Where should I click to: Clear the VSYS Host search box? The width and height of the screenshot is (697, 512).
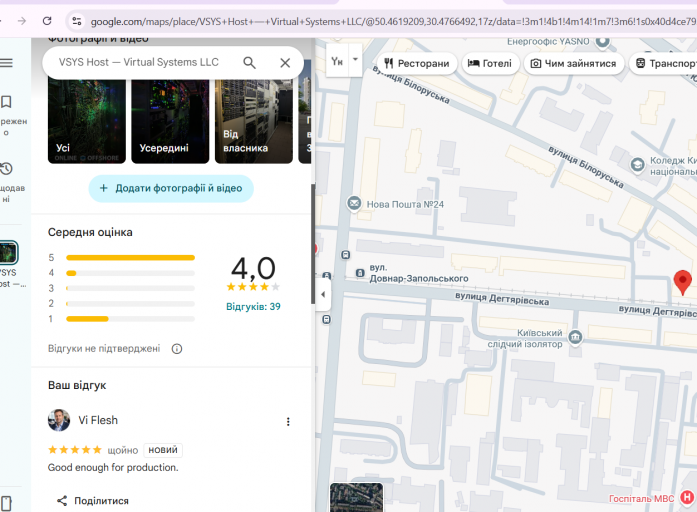(x=285, y=63)
